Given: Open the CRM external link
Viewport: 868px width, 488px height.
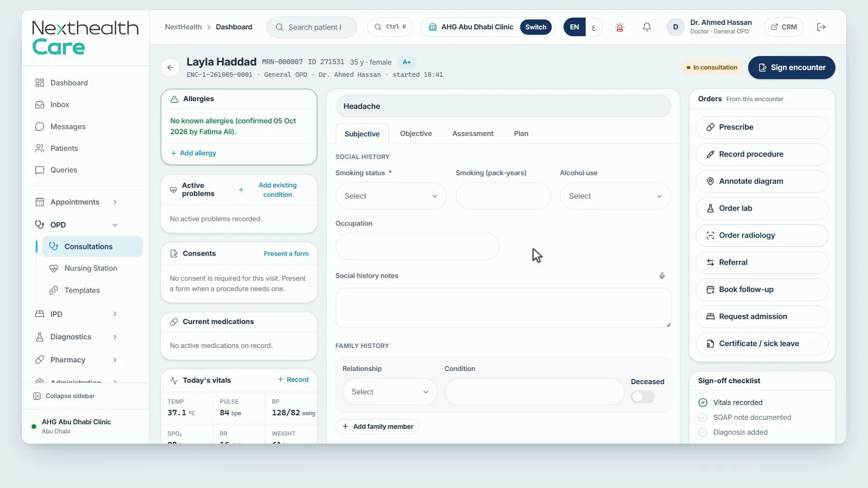Looking at the screenshot, I should tap(784, 27).
